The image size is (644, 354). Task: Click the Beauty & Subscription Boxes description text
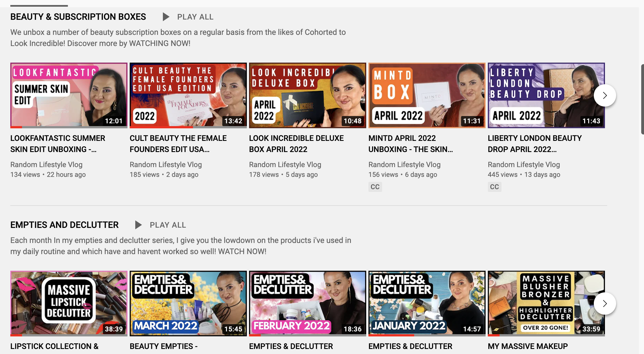click(178, 38)
